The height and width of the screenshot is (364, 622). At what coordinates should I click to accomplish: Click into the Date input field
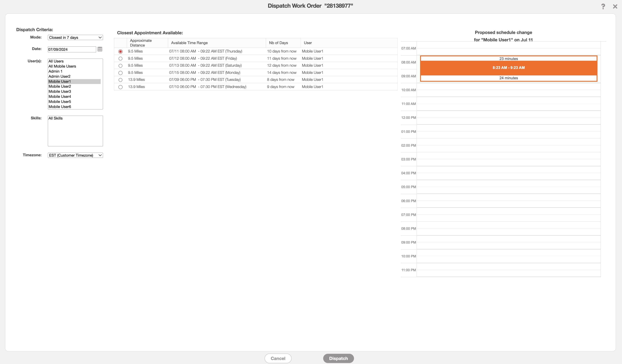[x=72, y=49]
